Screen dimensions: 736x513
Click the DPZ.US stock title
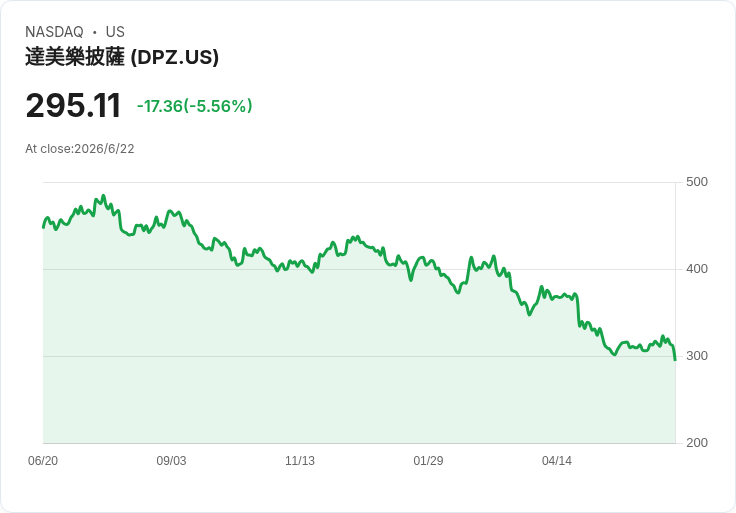(122, 57)
